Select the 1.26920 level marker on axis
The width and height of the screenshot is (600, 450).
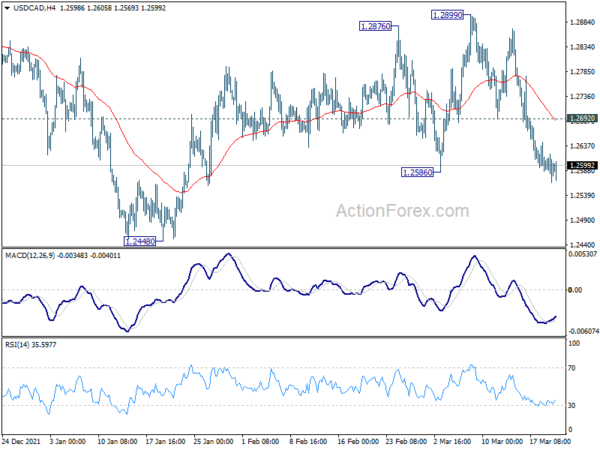pyautogui.click(x=582, y=119)
